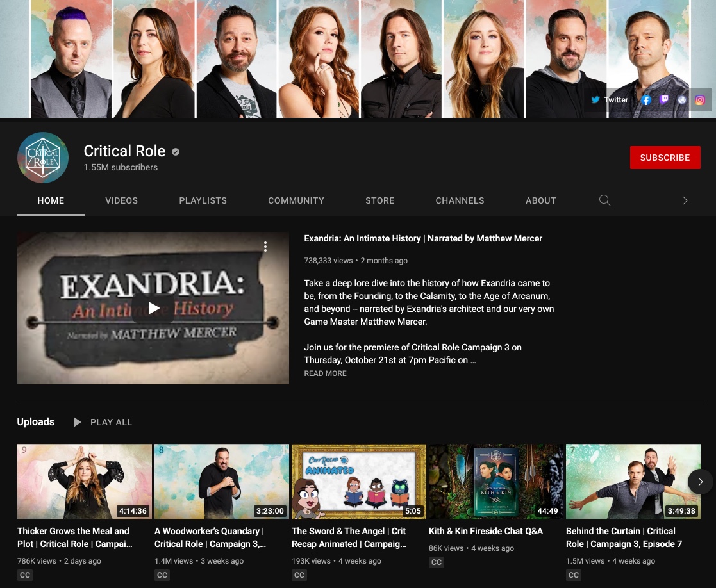Click A Woodworker's Quandary video title
The width and height of the screenshot is (716, 588).
click(x=210, y=537)
